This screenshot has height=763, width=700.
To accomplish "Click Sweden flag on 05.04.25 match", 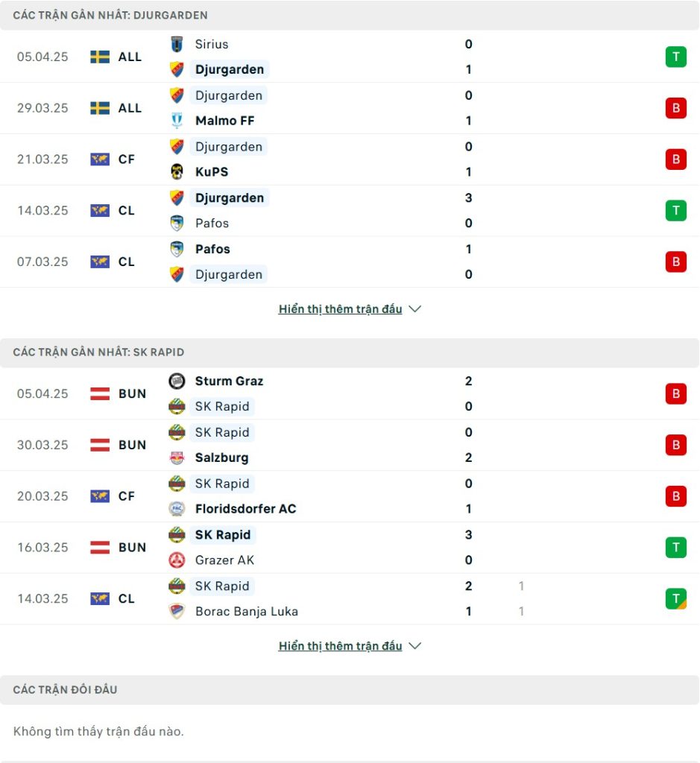I will coord(100,57).
